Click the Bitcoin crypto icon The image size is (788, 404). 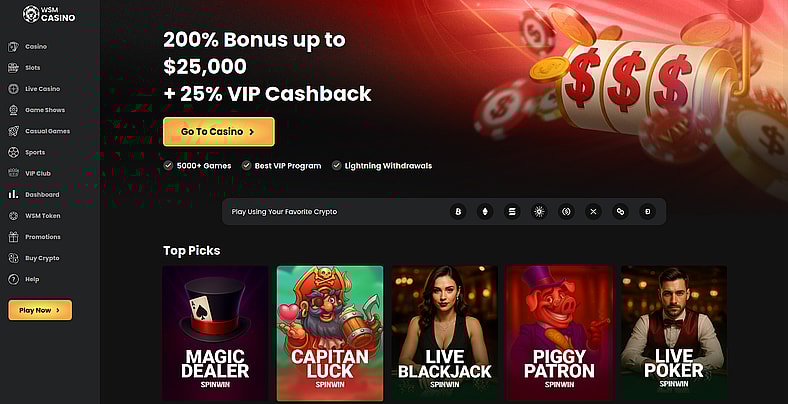[x=459, y=212]
